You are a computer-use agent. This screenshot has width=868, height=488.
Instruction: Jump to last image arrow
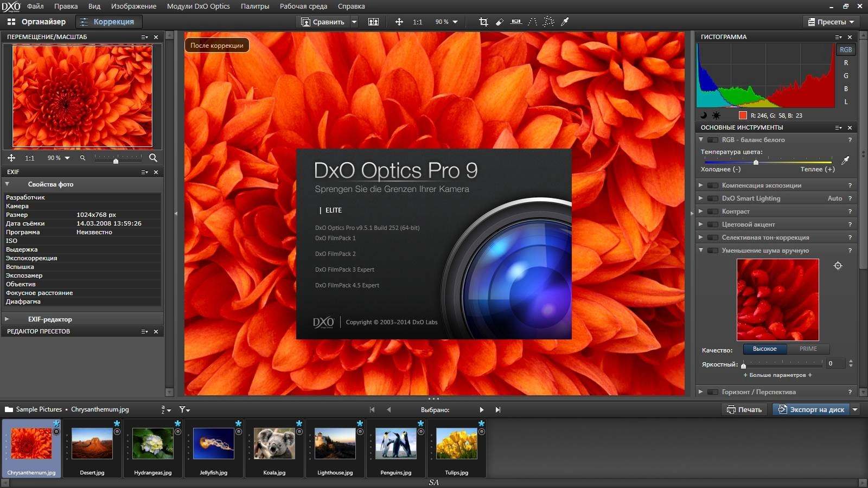pyautogui.click(x=498, y=410)
